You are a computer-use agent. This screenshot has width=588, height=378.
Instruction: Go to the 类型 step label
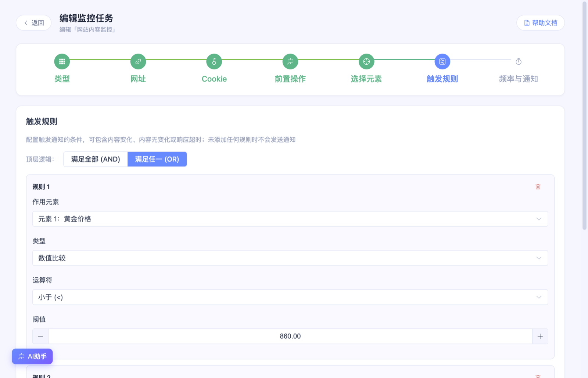coord(62,79)
